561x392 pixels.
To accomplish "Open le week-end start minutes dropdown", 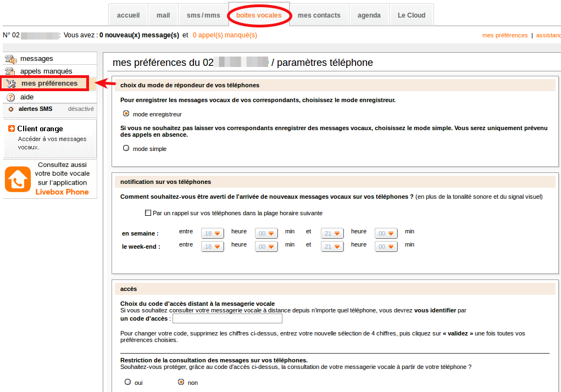I will click(266, 247).
